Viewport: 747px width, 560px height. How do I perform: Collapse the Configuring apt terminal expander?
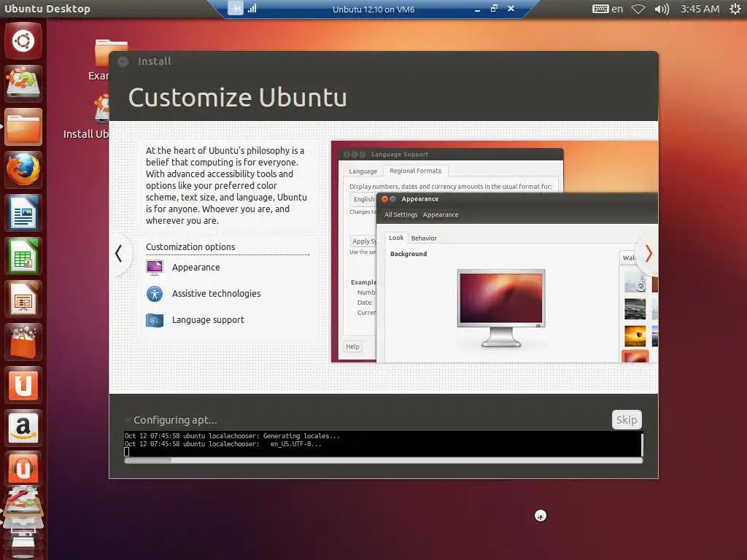click(127, 420)
